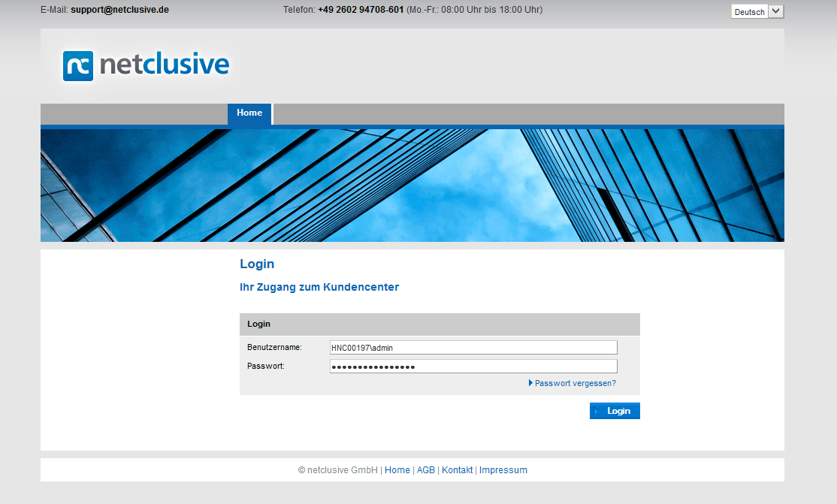Image resolution: width=837 pixels, height=504 pixels.
Task: Click the skyscraper banner image
Action: tap(412, 185)
